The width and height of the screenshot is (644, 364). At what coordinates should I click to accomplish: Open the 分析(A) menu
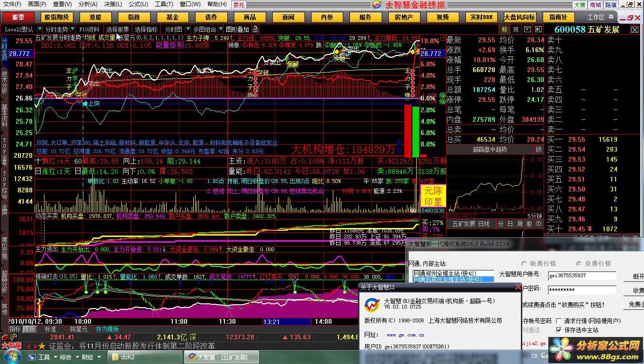(88, 4)
